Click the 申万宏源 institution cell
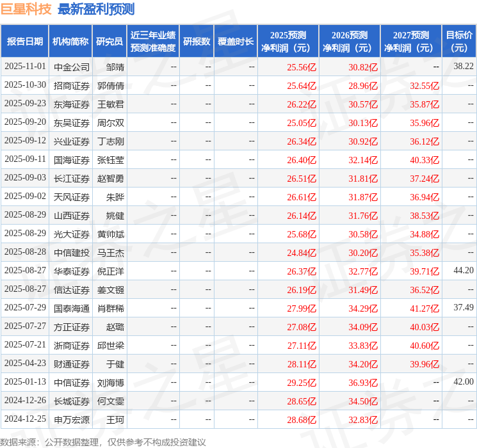 pos(72,419)
